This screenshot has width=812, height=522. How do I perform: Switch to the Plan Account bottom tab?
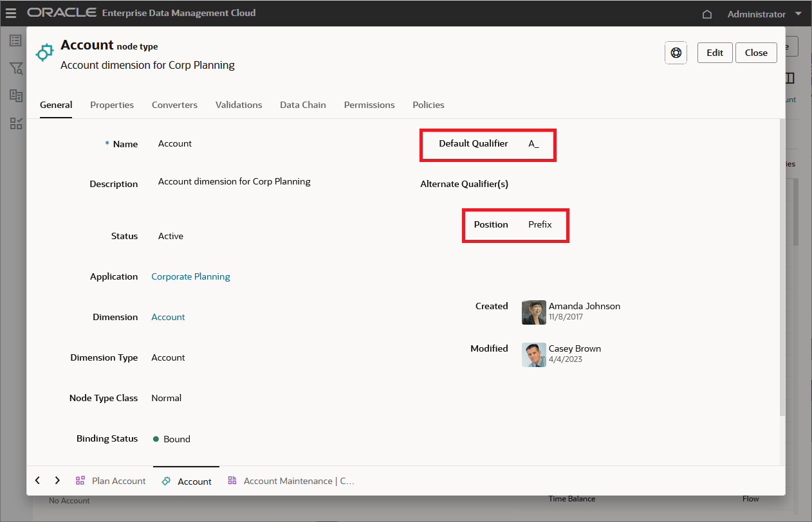pos(111,481)
